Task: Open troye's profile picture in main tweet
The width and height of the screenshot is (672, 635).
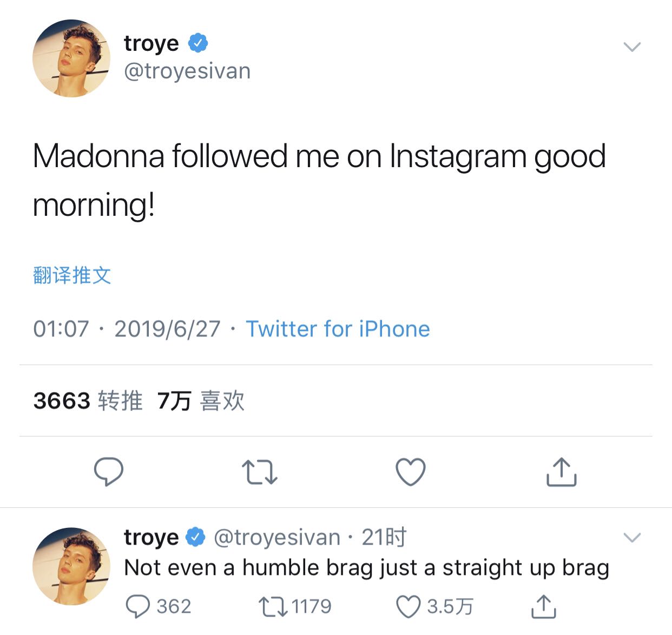Action: pyautogui.click(x=71, y=58)
